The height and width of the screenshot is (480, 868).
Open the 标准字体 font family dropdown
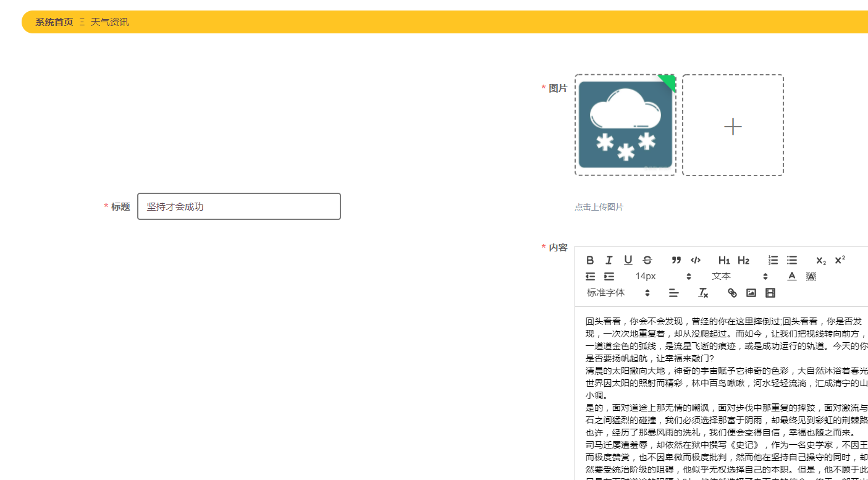[618, 293]
